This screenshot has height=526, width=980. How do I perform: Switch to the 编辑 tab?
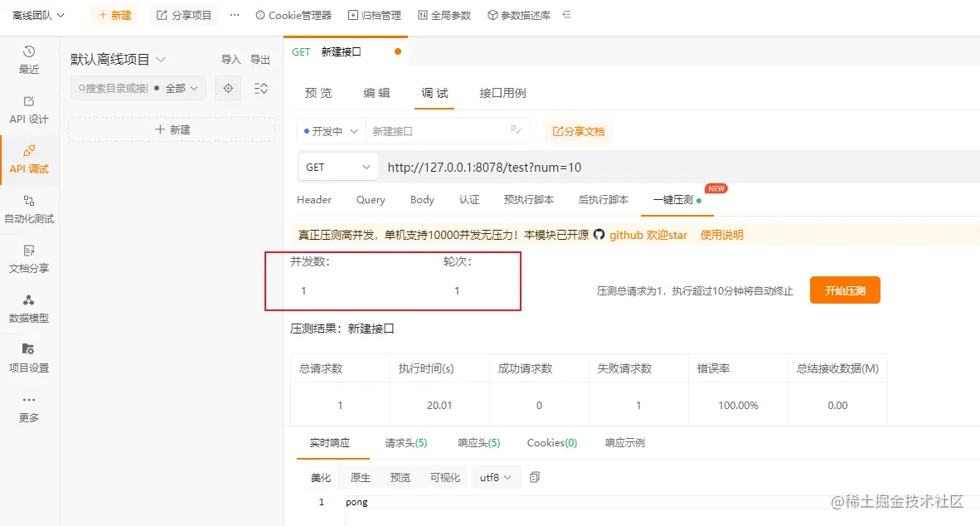376,93
